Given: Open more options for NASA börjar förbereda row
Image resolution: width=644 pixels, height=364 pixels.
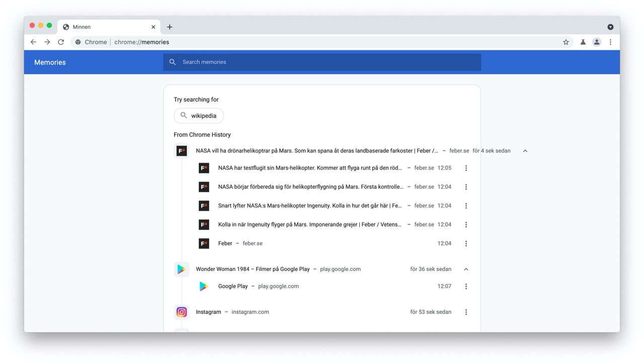Looking at the screenshot, I should pos(466,187).
